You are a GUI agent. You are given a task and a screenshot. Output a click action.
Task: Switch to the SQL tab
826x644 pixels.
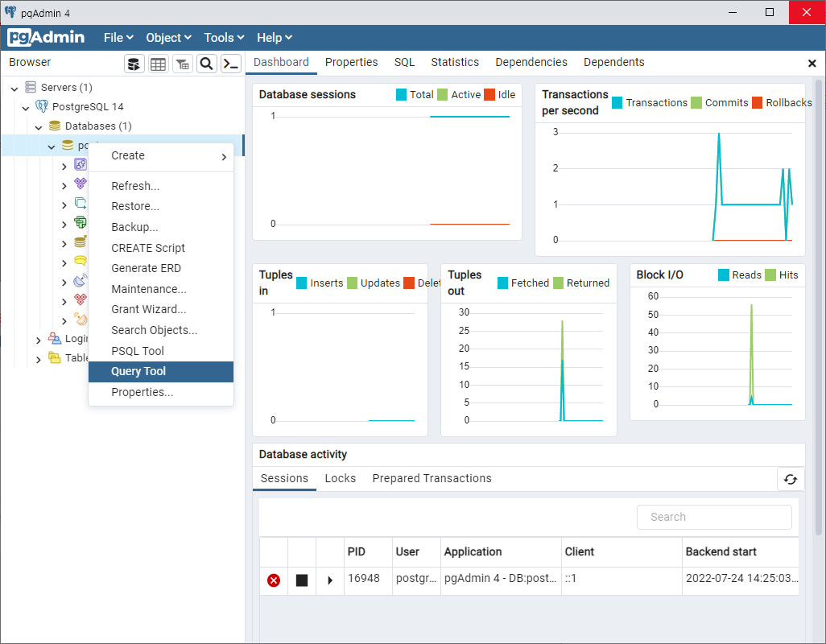[404, 62]
